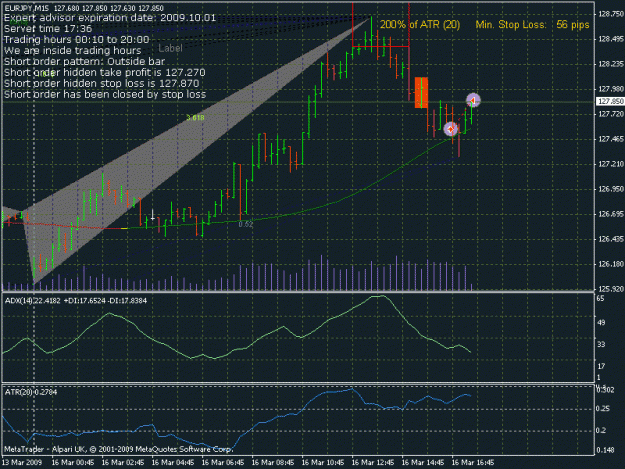Click the '16 Mar 02:45' time axis label
Screen dimensions: 625x469
click(123, 463)
